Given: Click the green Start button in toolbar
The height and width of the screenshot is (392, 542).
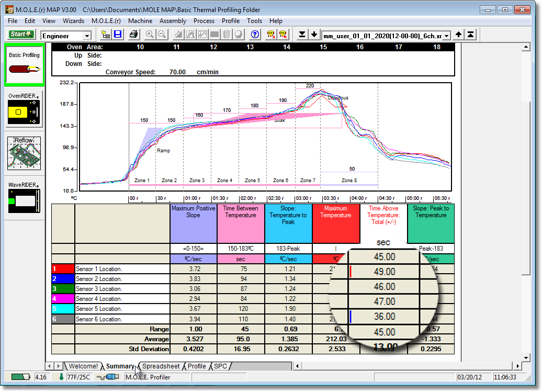Looking at the screenshot, I should (21, 34).
